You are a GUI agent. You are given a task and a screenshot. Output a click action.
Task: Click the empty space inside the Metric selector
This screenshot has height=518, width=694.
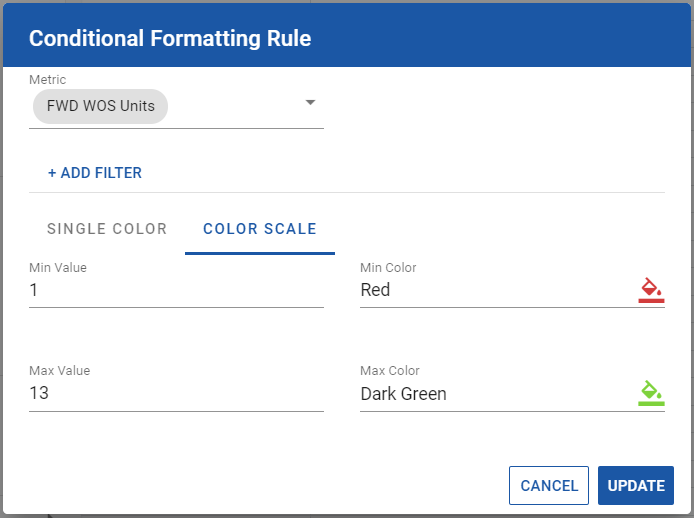(235, 107)
